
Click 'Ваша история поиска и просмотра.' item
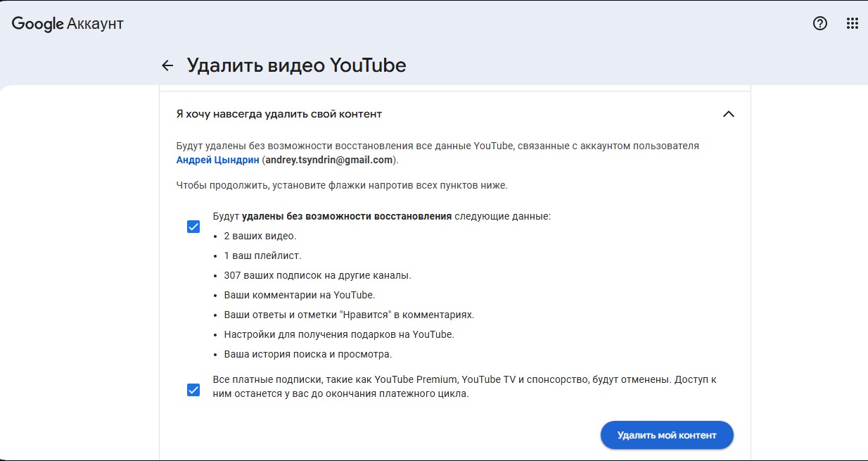tap(308, 354)
